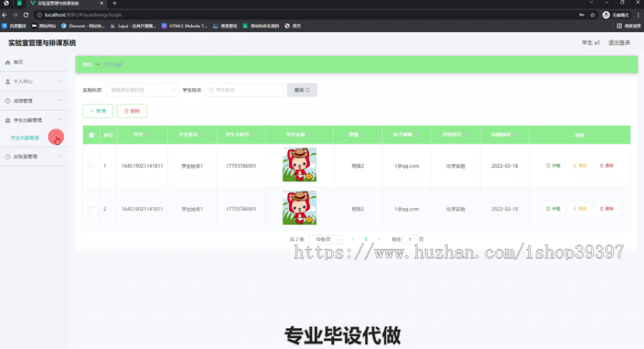644x349 pixels.
Task: Click the 化学实验 cell in row 2
Action: [x=456, y=209]
